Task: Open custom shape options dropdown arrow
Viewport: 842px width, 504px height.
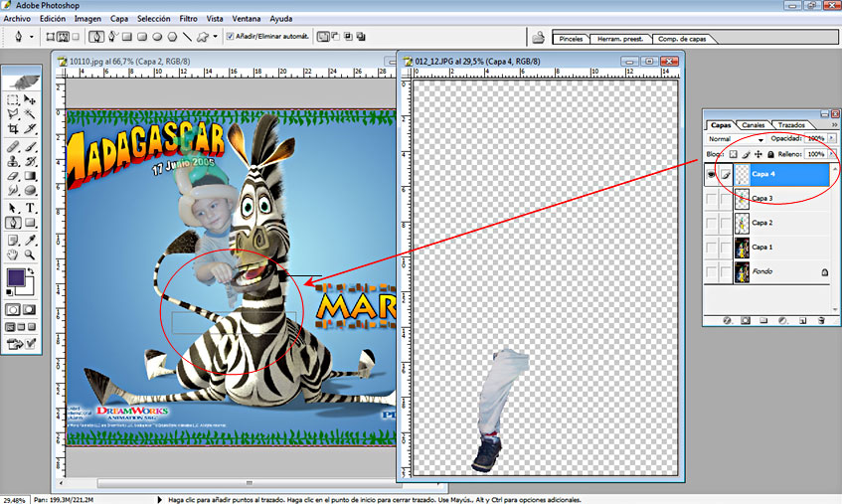Action: tap(216, 37)
